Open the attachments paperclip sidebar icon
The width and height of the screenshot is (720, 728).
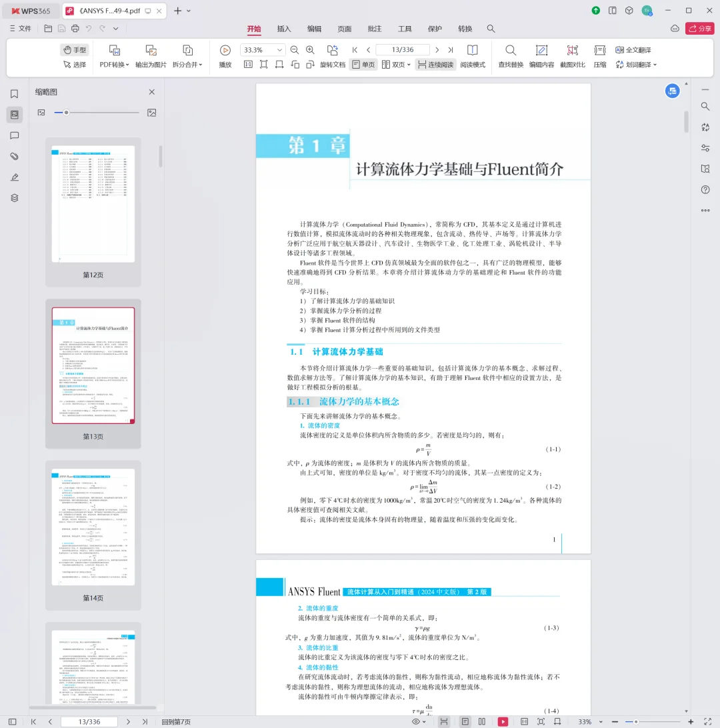tap(15, 157)
